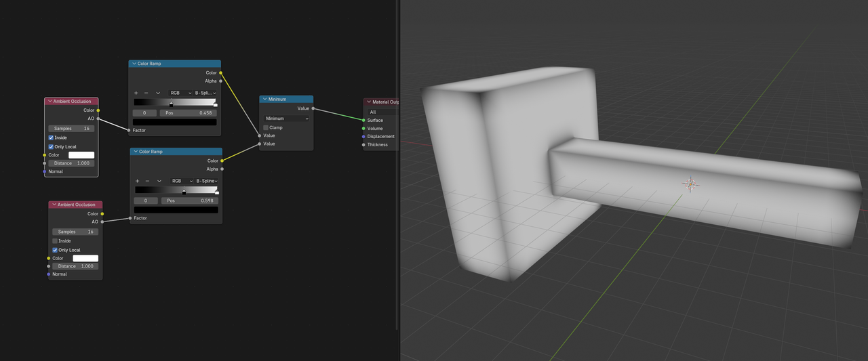868x361 pixels.
Task: Uncheck Inside on the upper Ambient Occlusion node
Action: coord(51,137)
